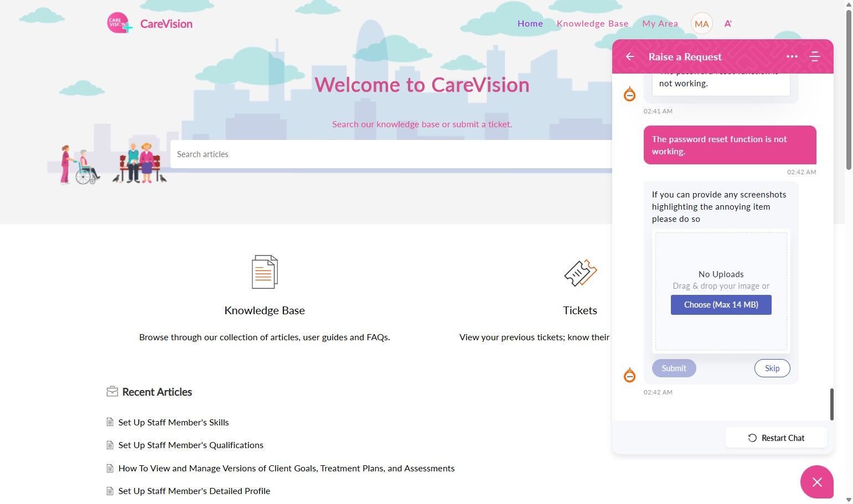The image size is (853, 504).
Task: Click the Raise a Request chat title
Action: [685, 56]
